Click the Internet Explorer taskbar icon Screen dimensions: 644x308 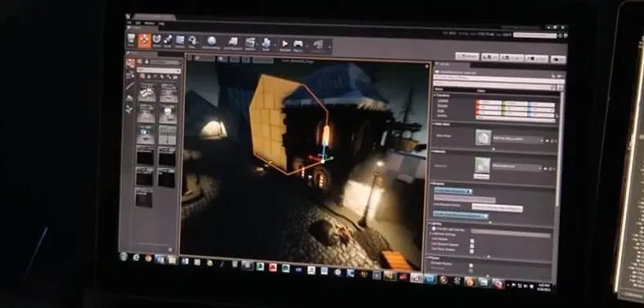tap(136, 257)
